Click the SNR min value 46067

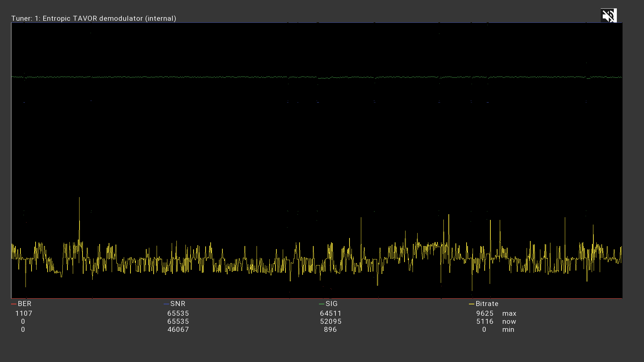(178, 329)
